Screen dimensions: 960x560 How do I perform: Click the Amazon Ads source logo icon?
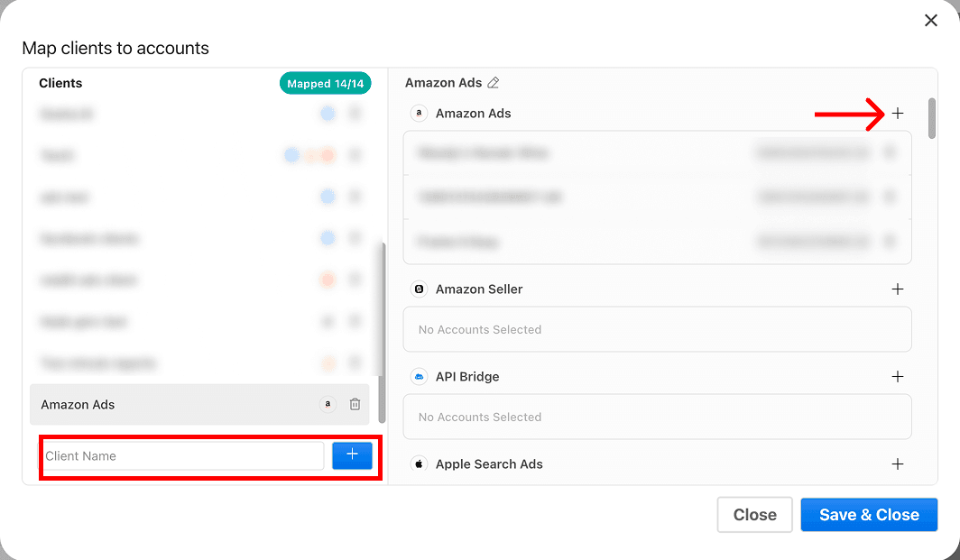click(x=419, y=114)
